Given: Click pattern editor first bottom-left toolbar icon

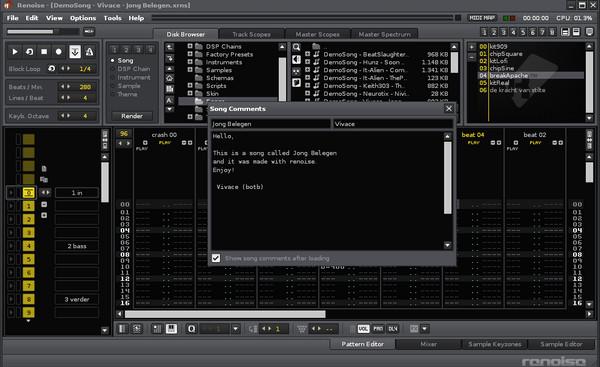Looking at the screenshot, I should tap(122, 329).
